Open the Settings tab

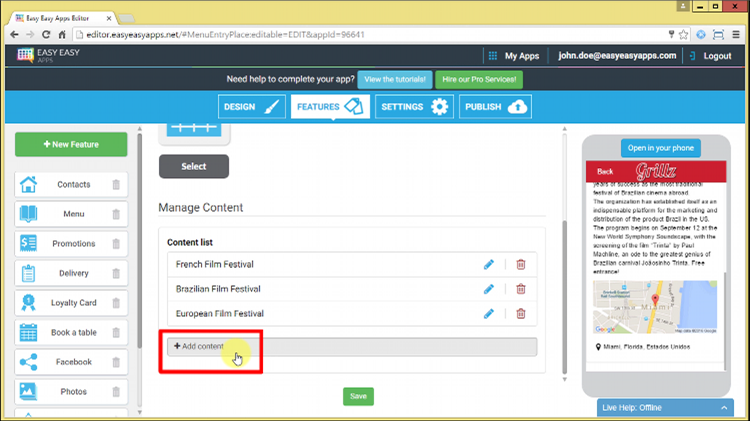414,107
